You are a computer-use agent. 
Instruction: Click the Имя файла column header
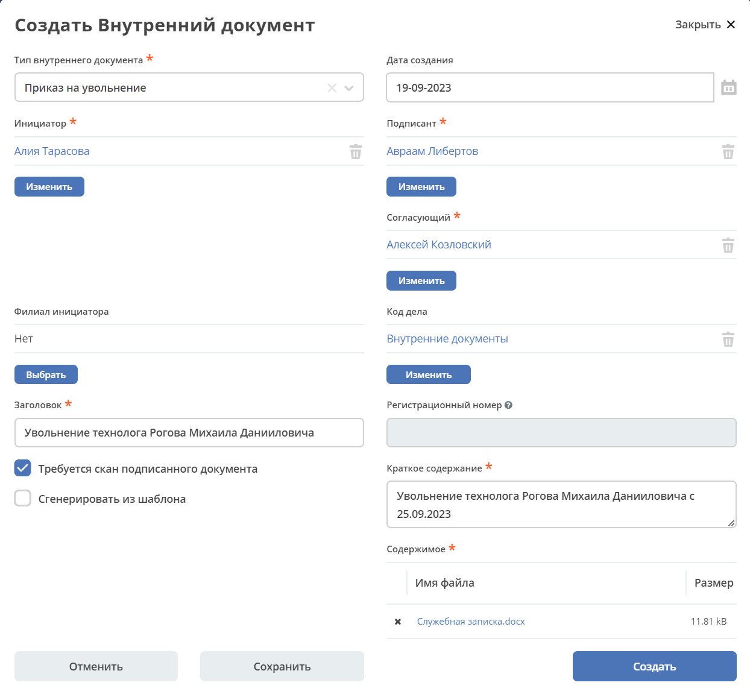click(x=445, y=583)
